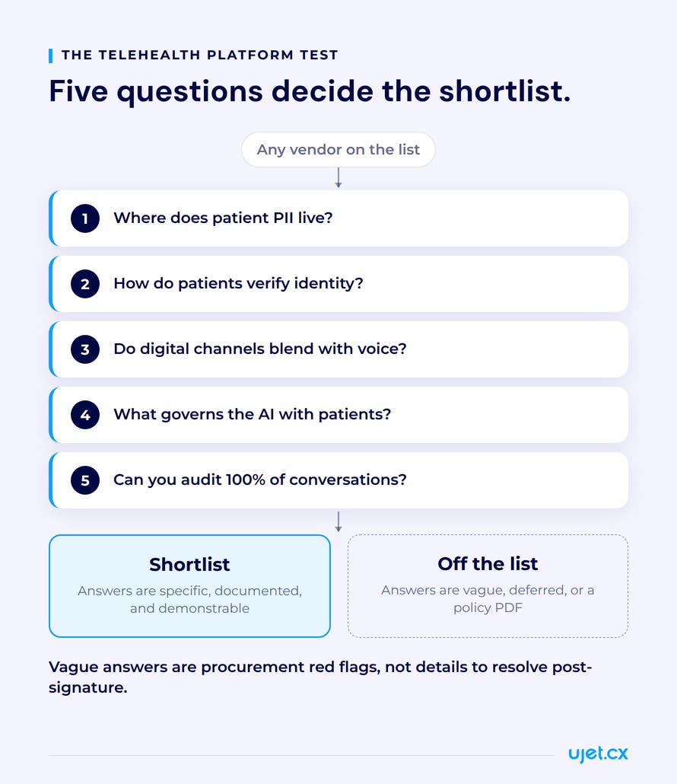Click the number 4 circle badge
Screen dimensions: 677x784
85,415
